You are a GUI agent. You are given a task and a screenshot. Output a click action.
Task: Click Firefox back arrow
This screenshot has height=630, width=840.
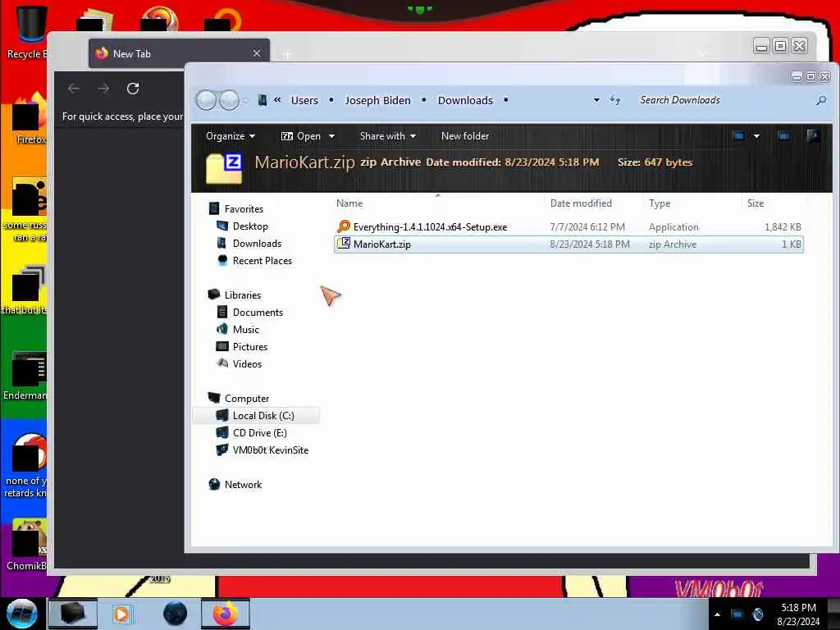[74, 89]
